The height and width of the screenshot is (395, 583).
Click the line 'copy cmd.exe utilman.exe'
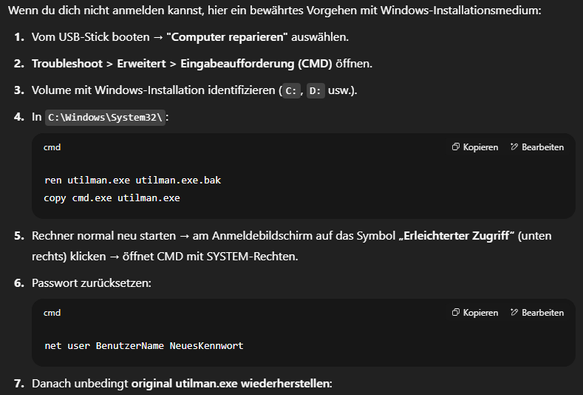pos(112,198)
